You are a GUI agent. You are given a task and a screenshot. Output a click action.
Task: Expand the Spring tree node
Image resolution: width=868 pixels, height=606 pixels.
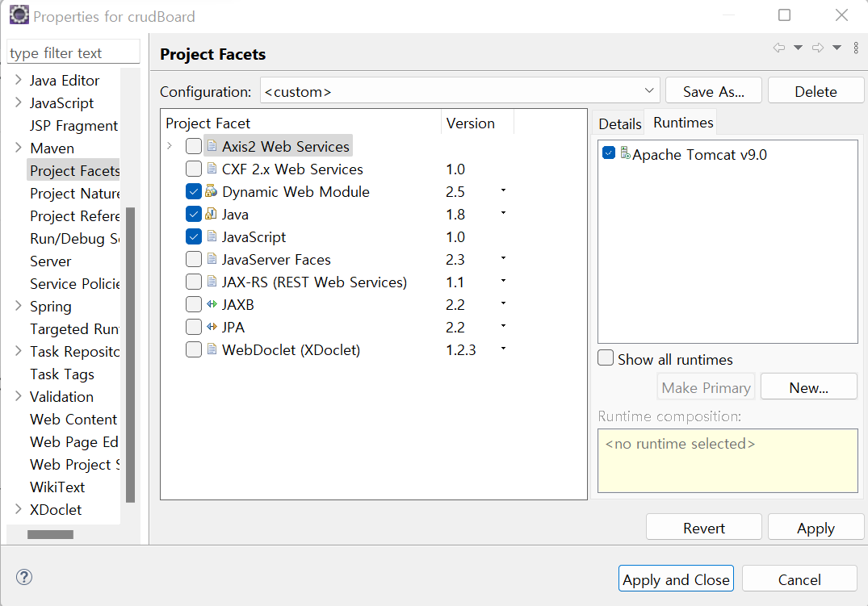(19, 306)
